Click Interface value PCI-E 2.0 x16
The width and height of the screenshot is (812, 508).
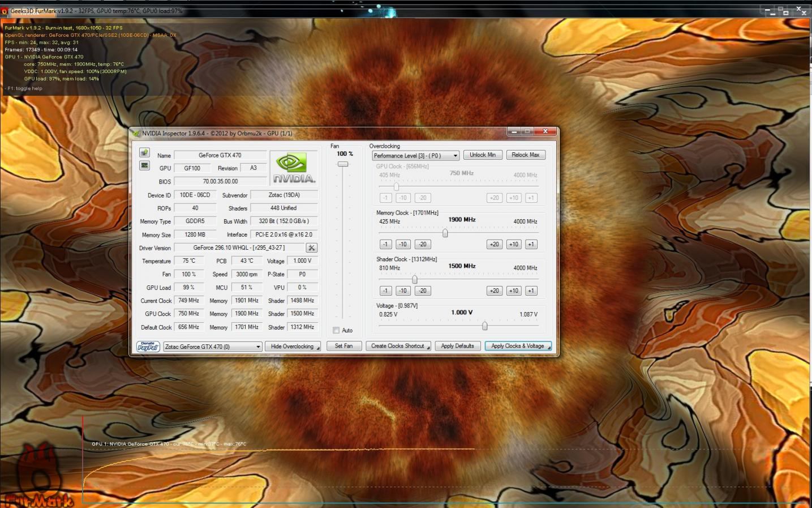coord(284,234)
